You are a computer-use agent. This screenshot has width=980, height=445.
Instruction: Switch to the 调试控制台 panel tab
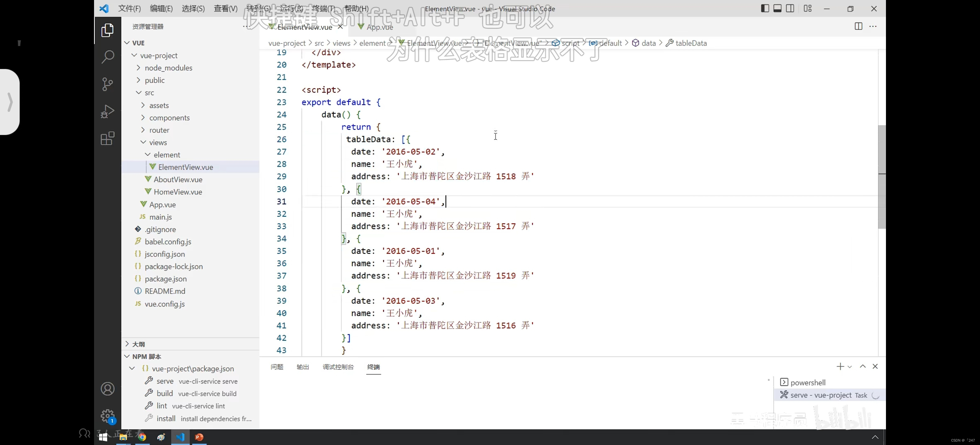click(338, 367)
